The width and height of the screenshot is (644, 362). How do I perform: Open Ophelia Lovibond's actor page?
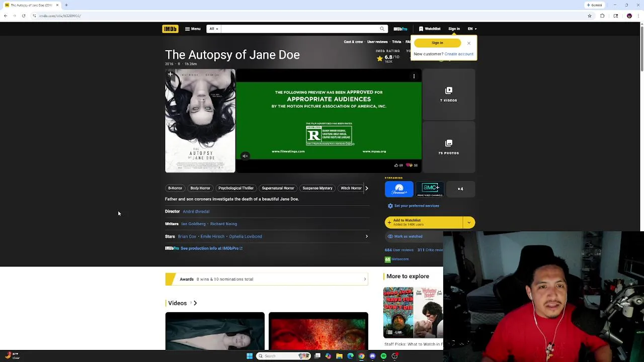coord(246,236)
